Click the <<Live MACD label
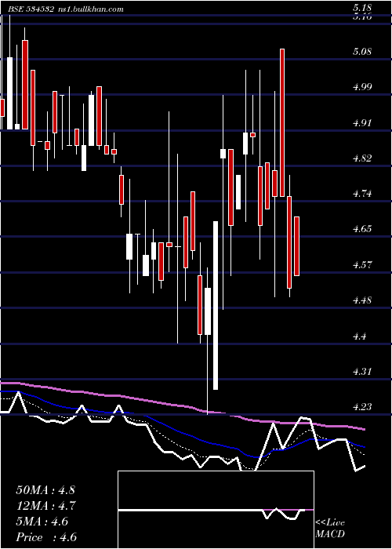Screen dimensions: 392x549 330,529
